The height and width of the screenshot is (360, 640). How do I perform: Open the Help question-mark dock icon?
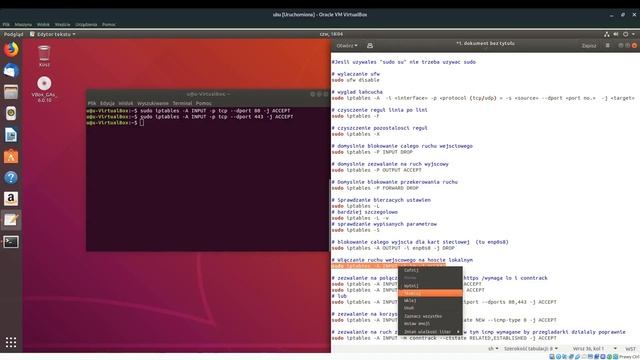click(11, 178)
